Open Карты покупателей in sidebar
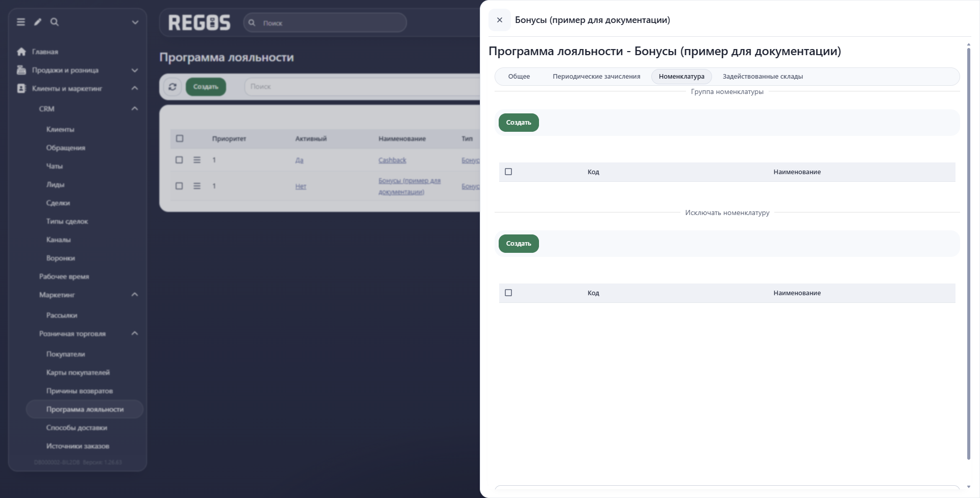 pos(78,372)
